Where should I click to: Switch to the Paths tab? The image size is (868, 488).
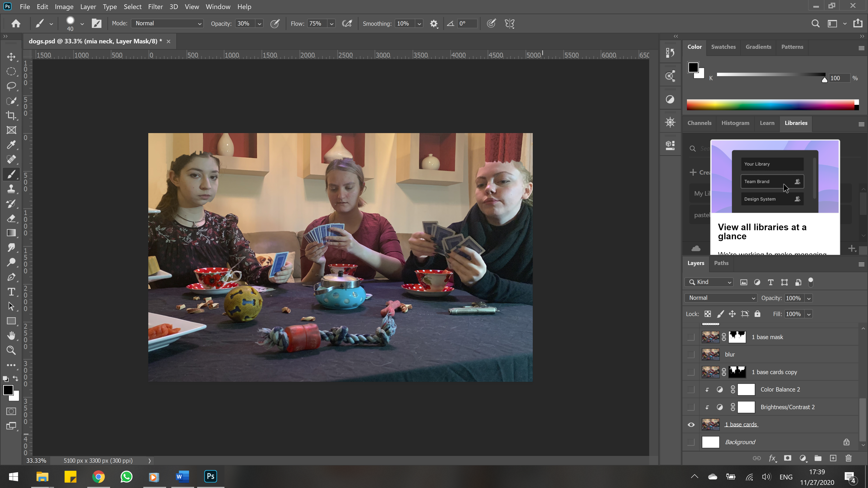721,263
